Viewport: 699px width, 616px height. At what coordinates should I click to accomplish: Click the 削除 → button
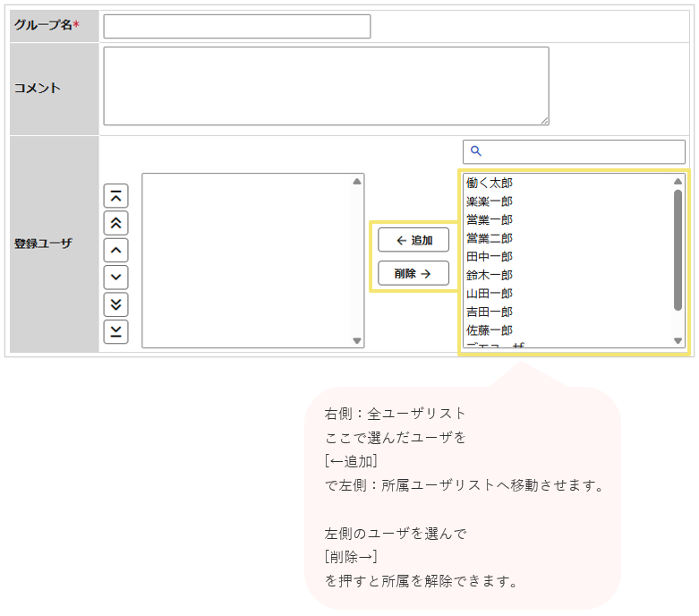coord(413,273)
